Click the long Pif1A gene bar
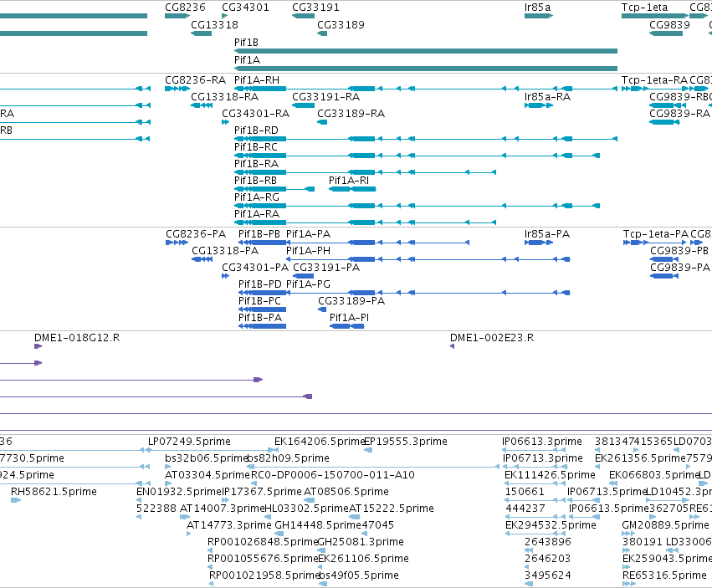 426,69
